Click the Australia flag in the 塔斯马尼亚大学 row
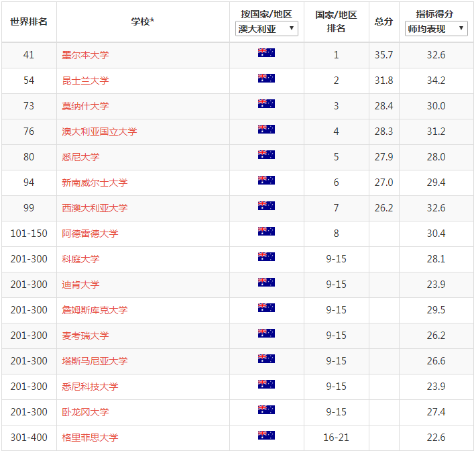The image size is (476, 451). [x=266, y=359]
